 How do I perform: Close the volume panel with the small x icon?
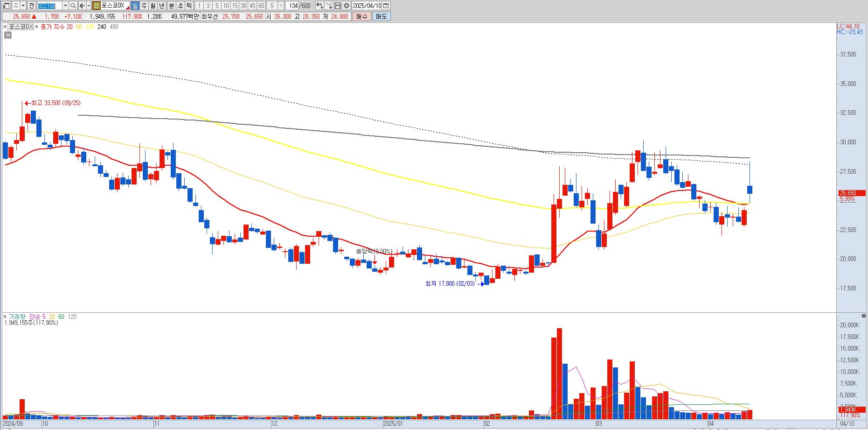click(x=864, y=316)
